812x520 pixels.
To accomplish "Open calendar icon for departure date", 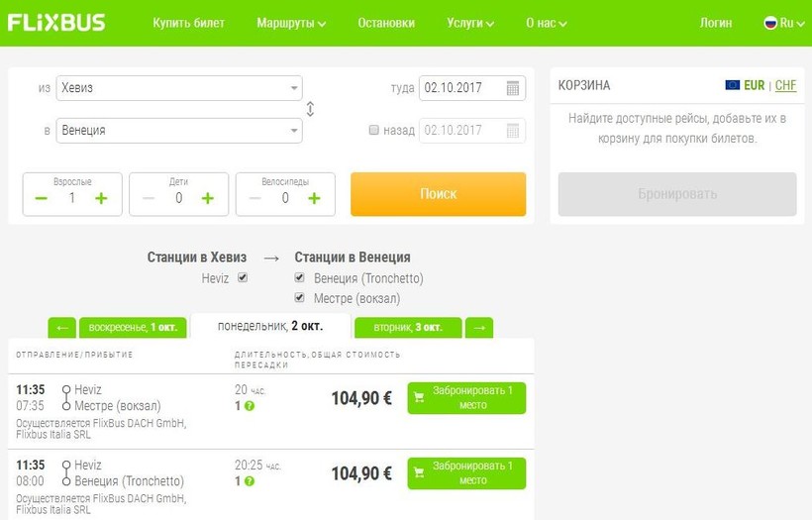I will pos(512,88).
